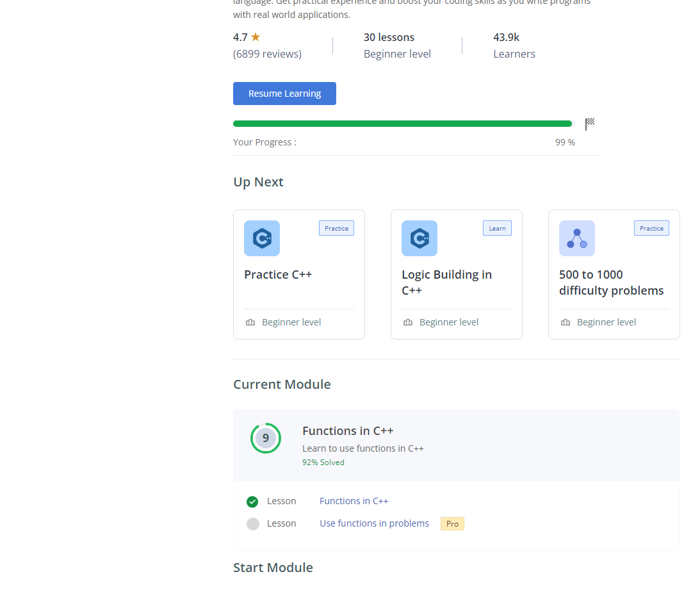
Task: Click the Current Module heading
Action: [x=282, y=384]
